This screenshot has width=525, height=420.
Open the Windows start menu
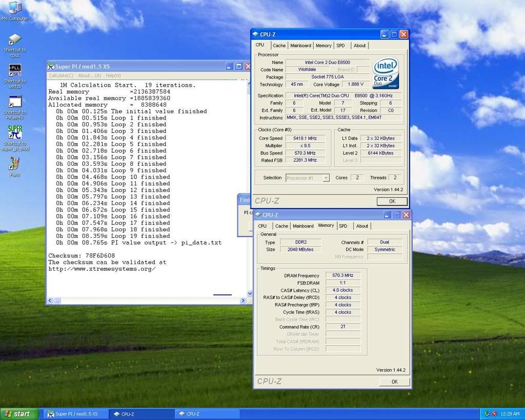tap(18, 414)
